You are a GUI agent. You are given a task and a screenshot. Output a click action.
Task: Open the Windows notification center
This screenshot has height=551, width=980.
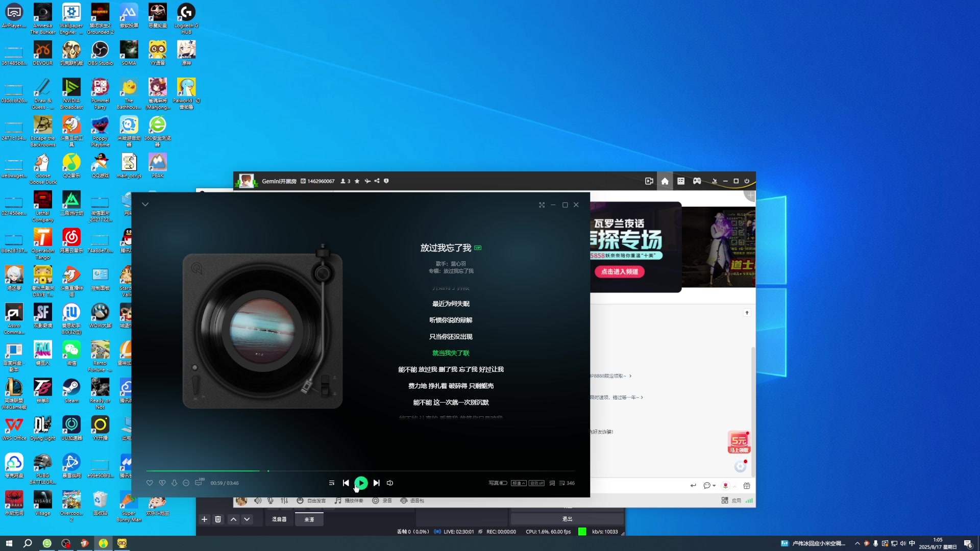(x=968, y=543)
